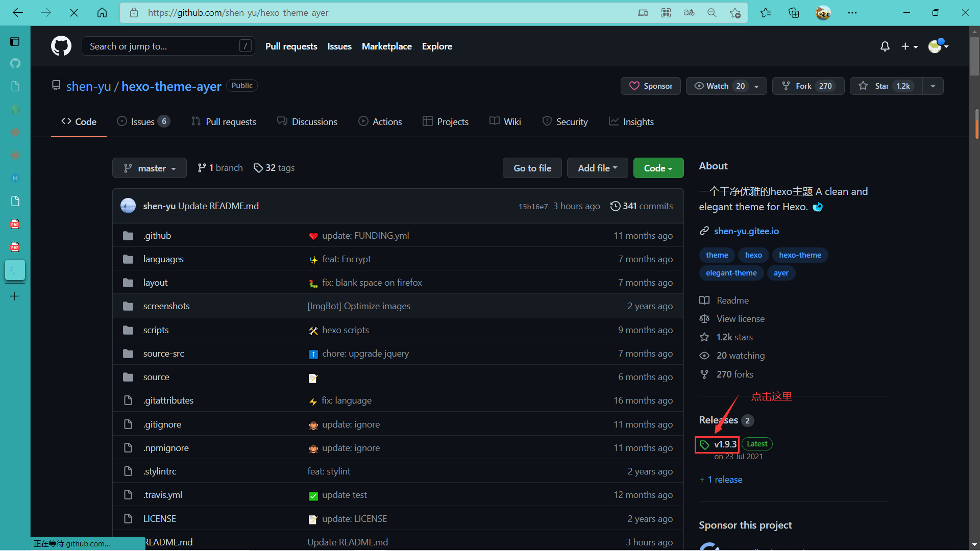Click the shen-yu.gitee.io website link
The height and width of the screenshot is (551, 980).
746,231
